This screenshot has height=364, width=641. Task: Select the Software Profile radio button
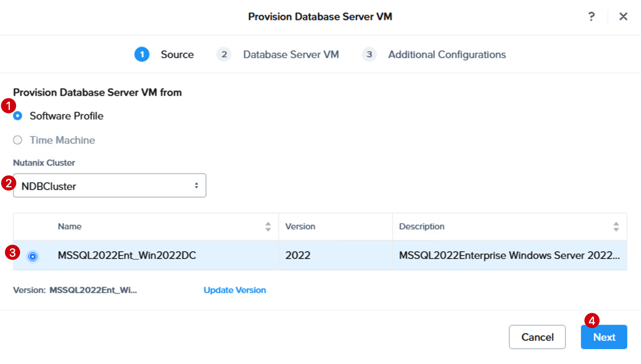tap(17, 116)
